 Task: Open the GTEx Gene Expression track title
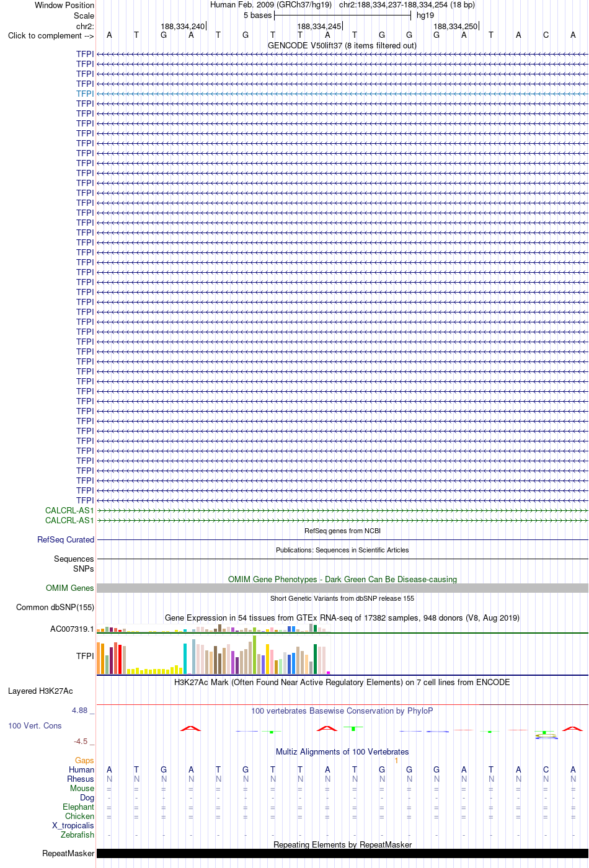coord(342,618)
